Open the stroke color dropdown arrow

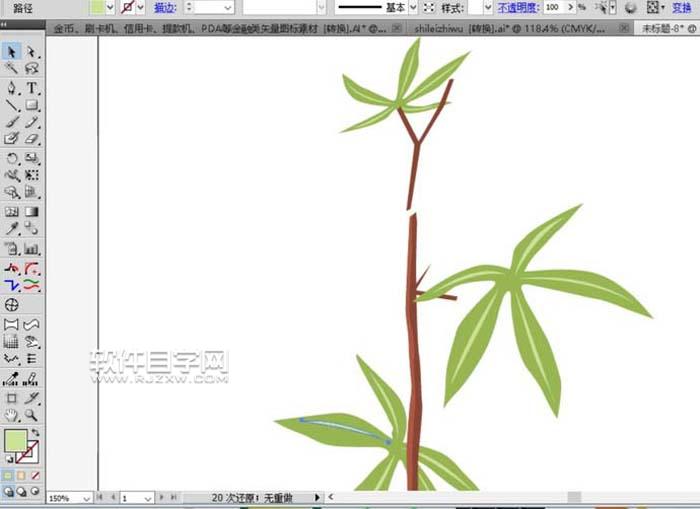pyautogui.click(x=141, y=7)
